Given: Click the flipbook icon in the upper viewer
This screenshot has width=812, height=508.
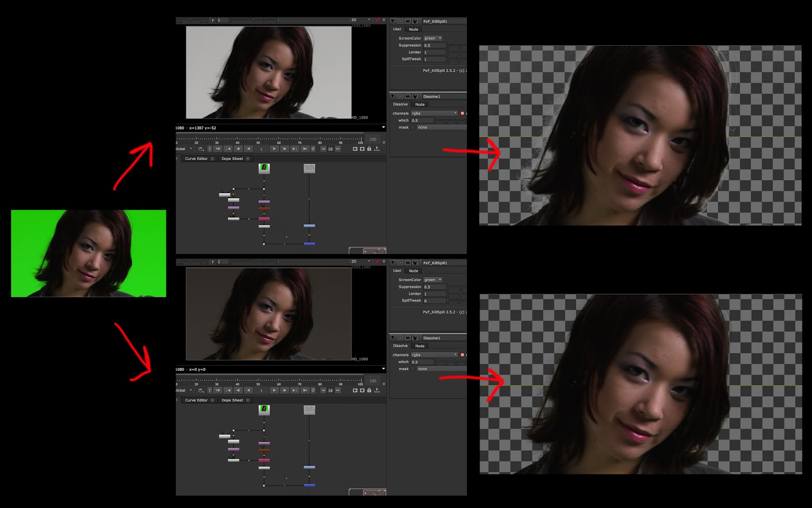Looking at the screenshot, I should [355, 149].
